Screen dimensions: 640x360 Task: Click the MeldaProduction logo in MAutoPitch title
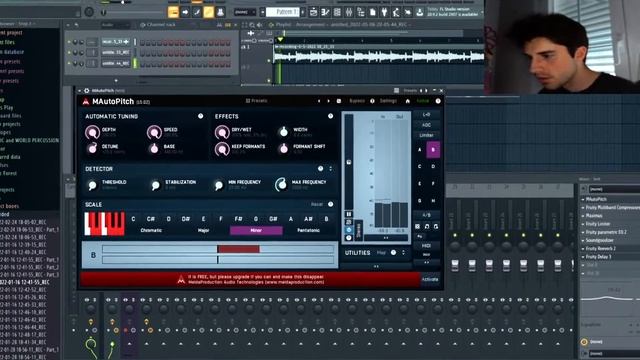(x=86, y=101)
